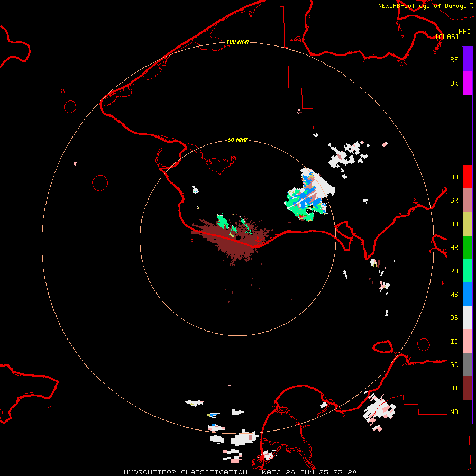Click the HR legend label
Image resolution: width=476 pixels, height=476 pixels.
454,248
